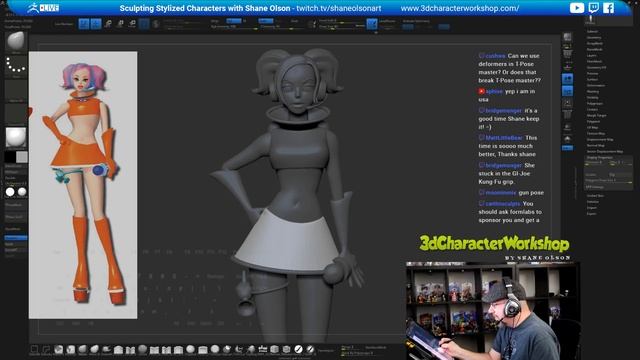Collapse the Display Properties subpalette
This screenshot has height=360, width=640.
[600, 157]
